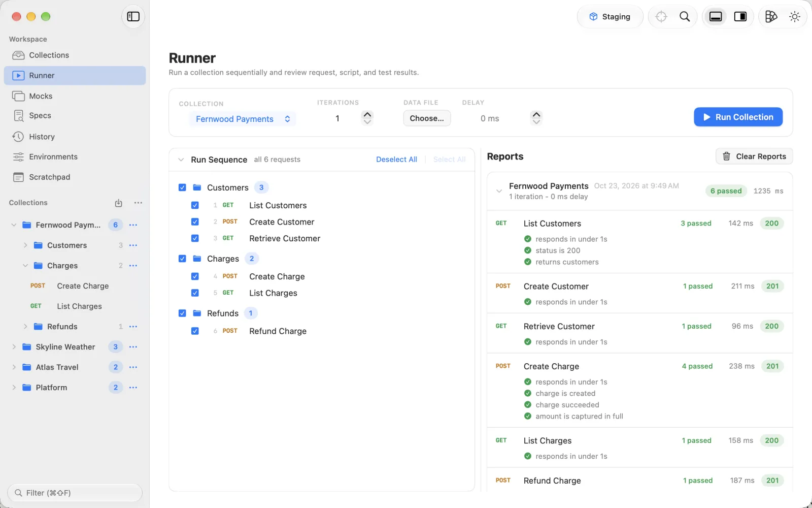Select List Charges request in sidebar tree
This screenshot has width=812, height=508.
(75, 306)
